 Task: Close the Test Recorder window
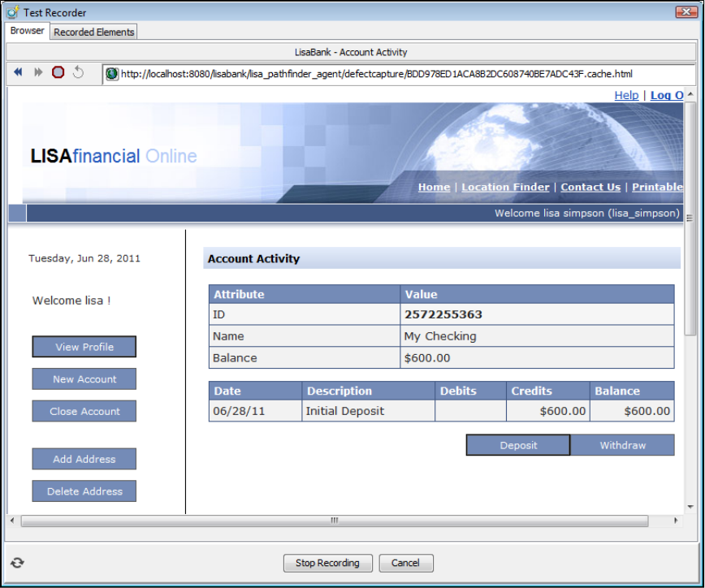(686, 11)
